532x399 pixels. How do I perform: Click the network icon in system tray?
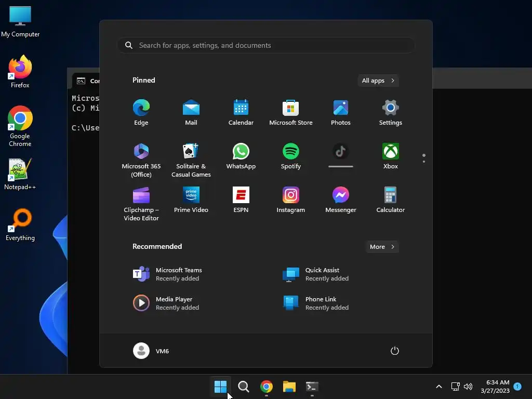coord(455,387)
